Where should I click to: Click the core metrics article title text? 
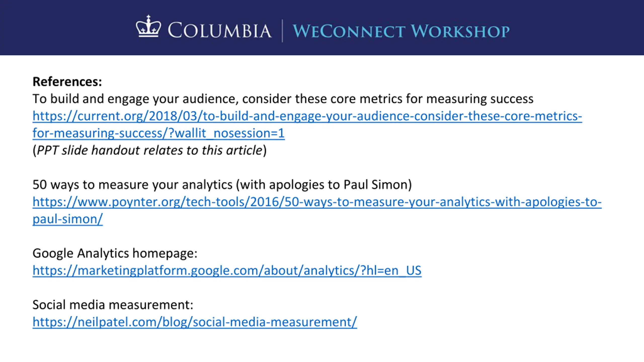pos(283,99)
